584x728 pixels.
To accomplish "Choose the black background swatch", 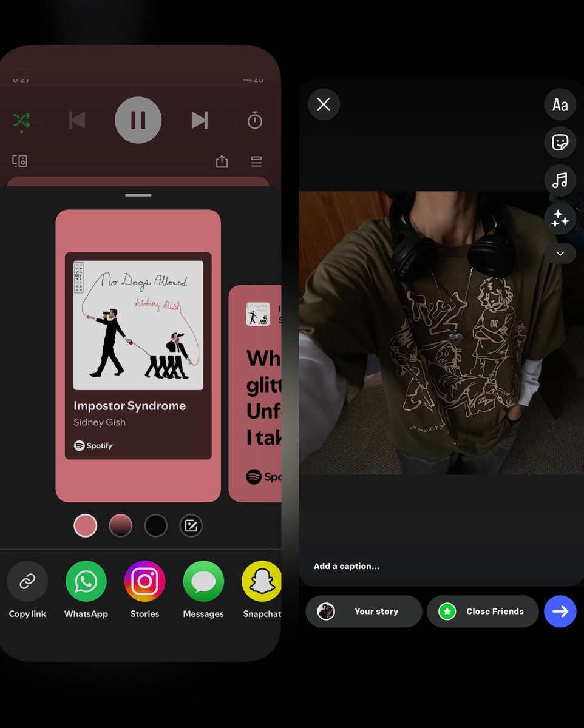I will coord(155,525).
